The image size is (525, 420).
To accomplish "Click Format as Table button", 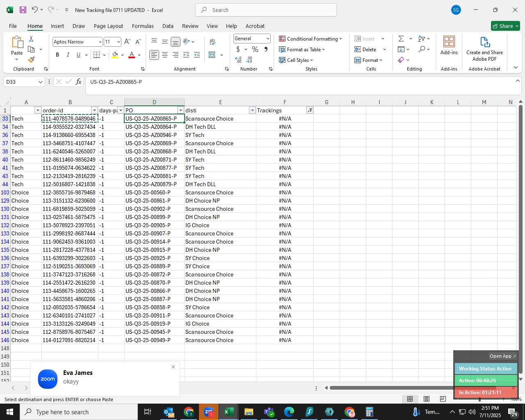I will [302, 49].
